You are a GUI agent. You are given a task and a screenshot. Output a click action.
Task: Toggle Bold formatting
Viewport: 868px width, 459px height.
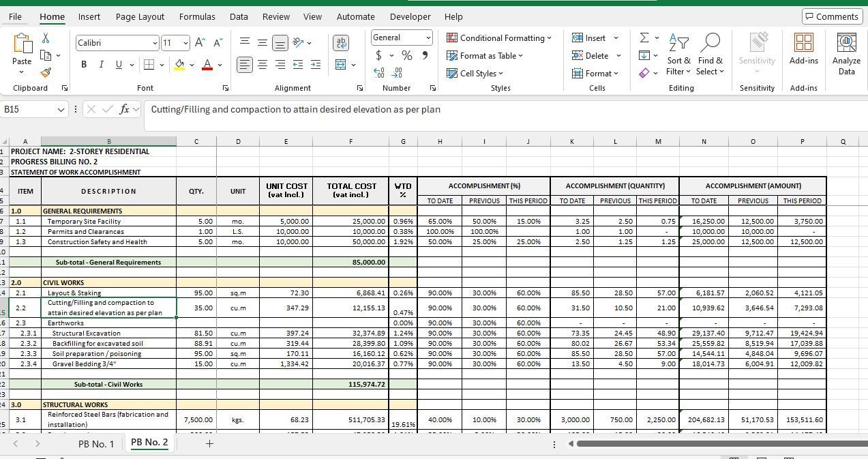84,65
